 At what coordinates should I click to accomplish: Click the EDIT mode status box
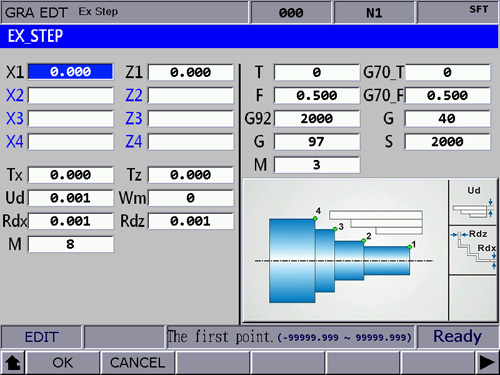[x=41, y=337]
